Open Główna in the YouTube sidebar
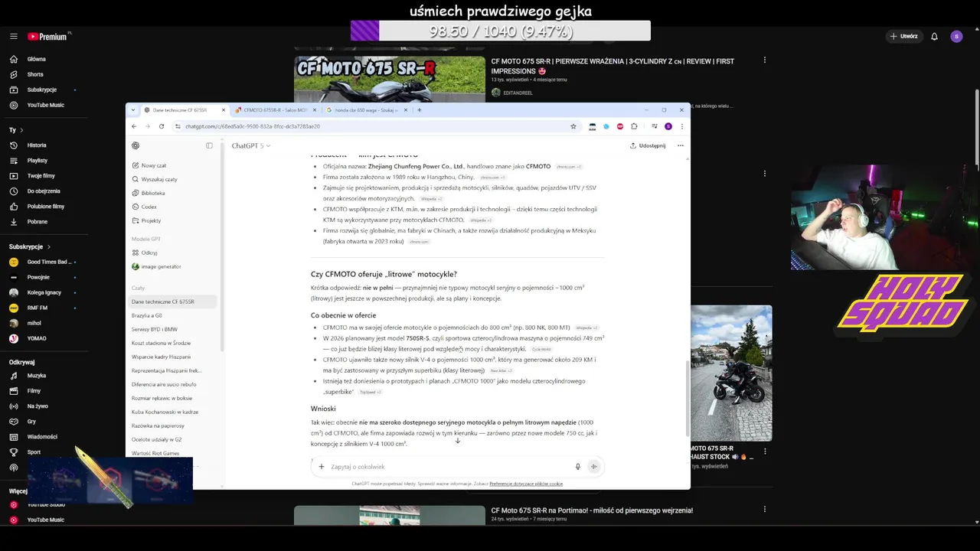Image resolution: width=980 pixels, height=551 pixels. (36, 59)
